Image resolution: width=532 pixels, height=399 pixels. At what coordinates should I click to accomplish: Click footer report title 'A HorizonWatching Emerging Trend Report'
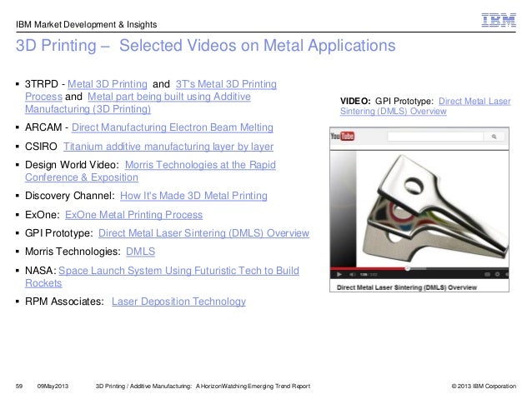pos(253,387)
